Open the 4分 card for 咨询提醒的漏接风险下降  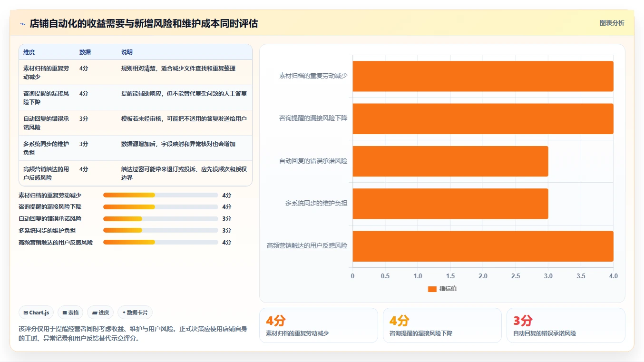[x=442, y=325]
